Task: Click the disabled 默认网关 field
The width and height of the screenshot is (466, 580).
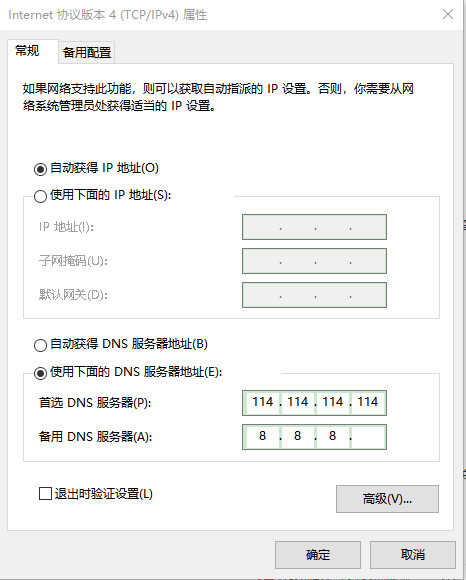Action: click(x=314, y=295)
